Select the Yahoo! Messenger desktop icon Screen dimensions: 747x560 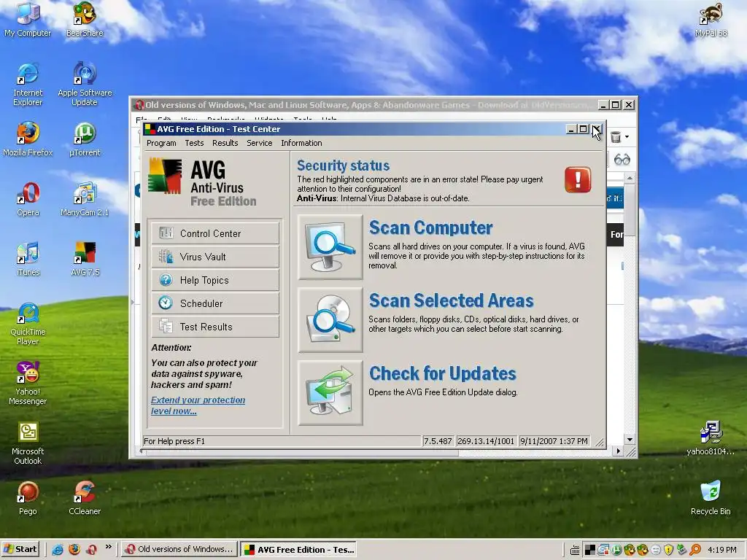[28, 384]
